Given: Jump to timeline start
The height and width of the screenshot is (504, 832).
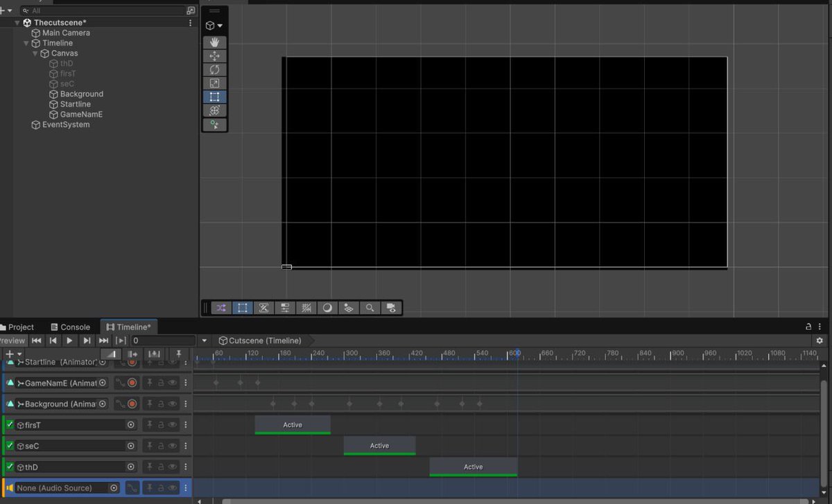Looking at the screenshot, I should pos(36,340).
